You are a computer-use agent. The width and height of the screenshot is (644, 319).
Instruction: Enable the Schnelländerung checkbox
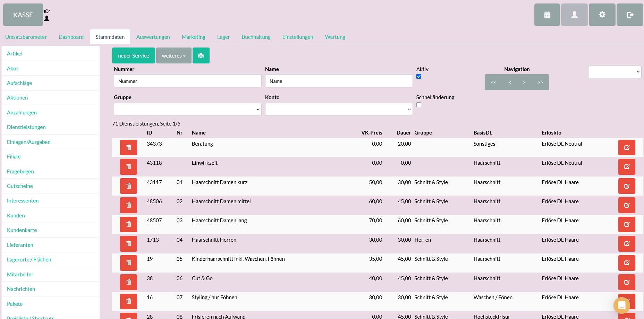[419, 105]
